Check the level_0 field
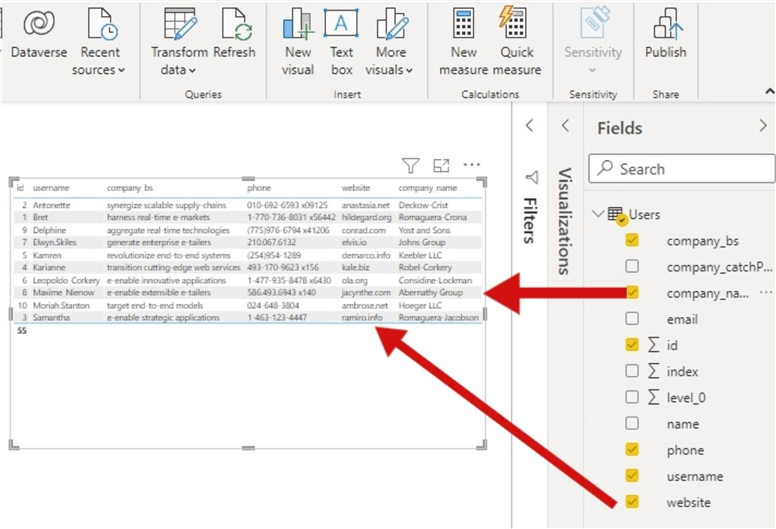The width and height of the screenshot is (776, 529). (x=632, y=397)
